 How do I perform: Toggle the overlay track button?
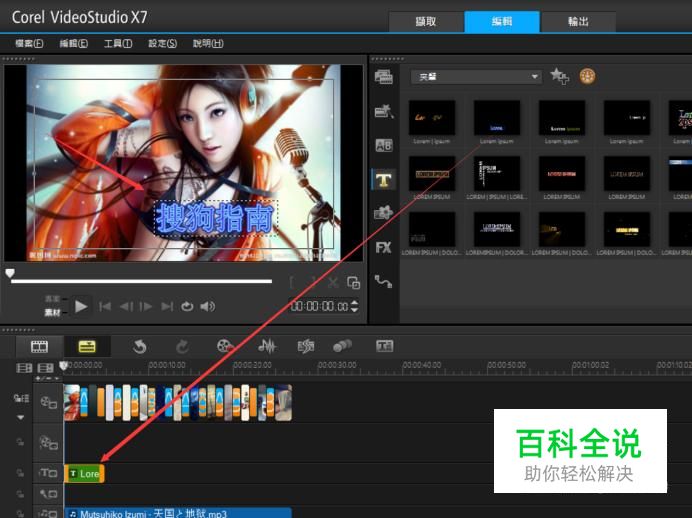[49, 443]
